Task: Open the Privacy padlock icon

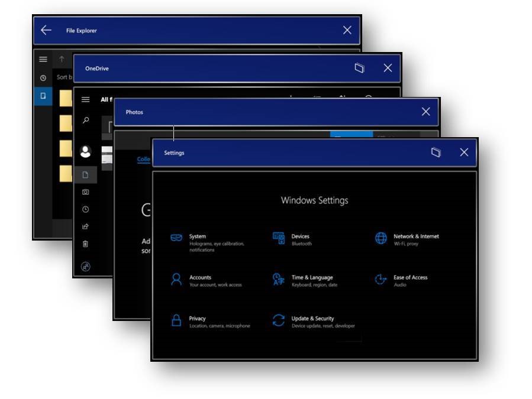Action: (176, 320)
